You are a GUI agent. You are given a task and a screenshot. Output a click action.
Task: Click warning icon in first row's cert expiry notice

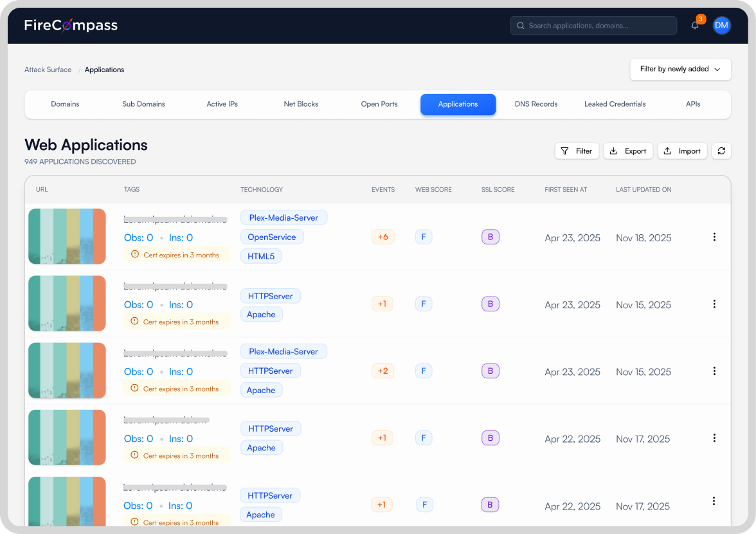134,255
